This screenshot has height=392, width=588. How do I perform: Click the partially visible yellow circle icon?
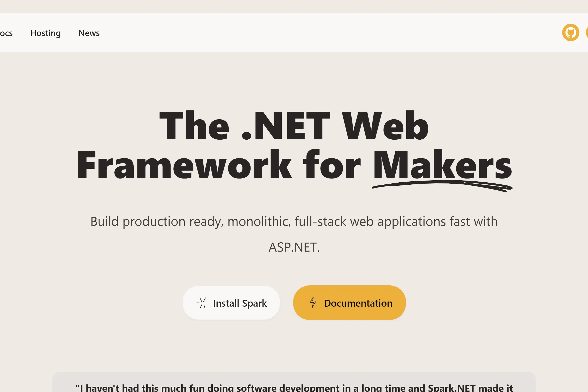(587, 33)
